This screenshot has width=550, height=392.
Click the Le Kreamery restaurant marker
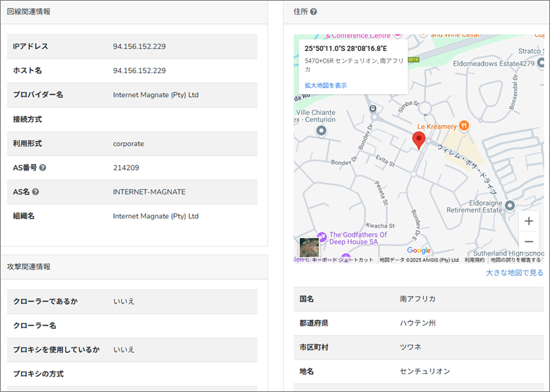[464, 125]
